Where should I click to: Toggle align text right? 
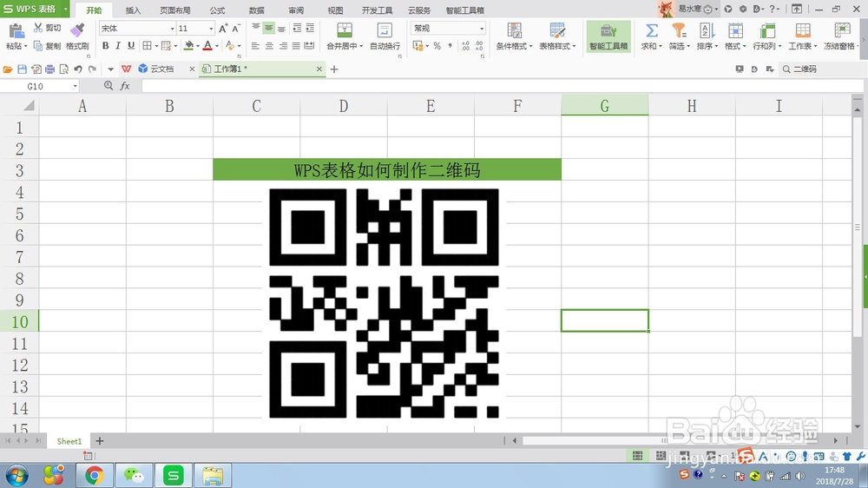(283, 46)
